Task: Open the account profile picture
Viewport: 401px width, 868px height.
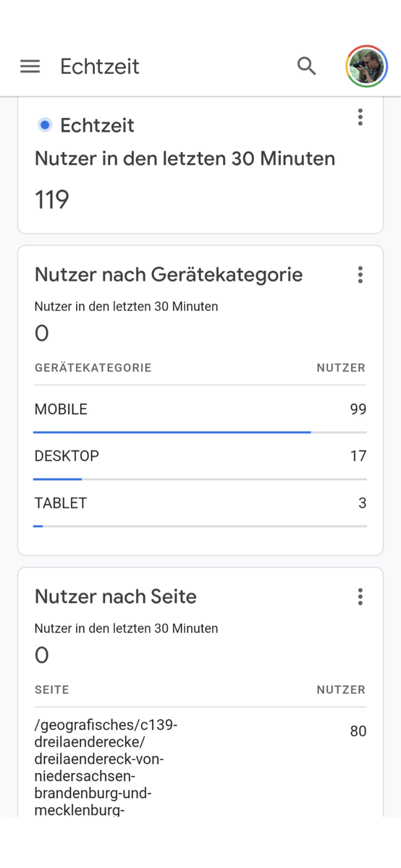Action: pos(367,66)
